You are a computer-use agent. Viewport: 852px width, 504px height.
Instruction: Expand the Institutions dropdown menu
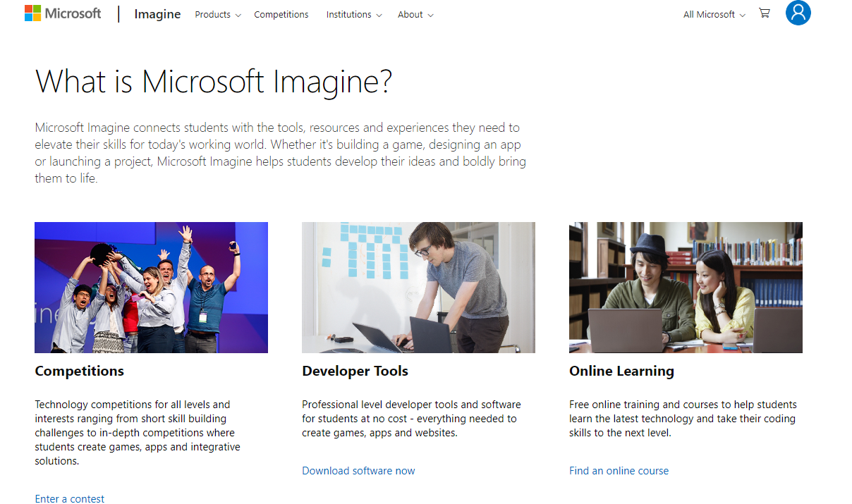click(x=353, y=15)
